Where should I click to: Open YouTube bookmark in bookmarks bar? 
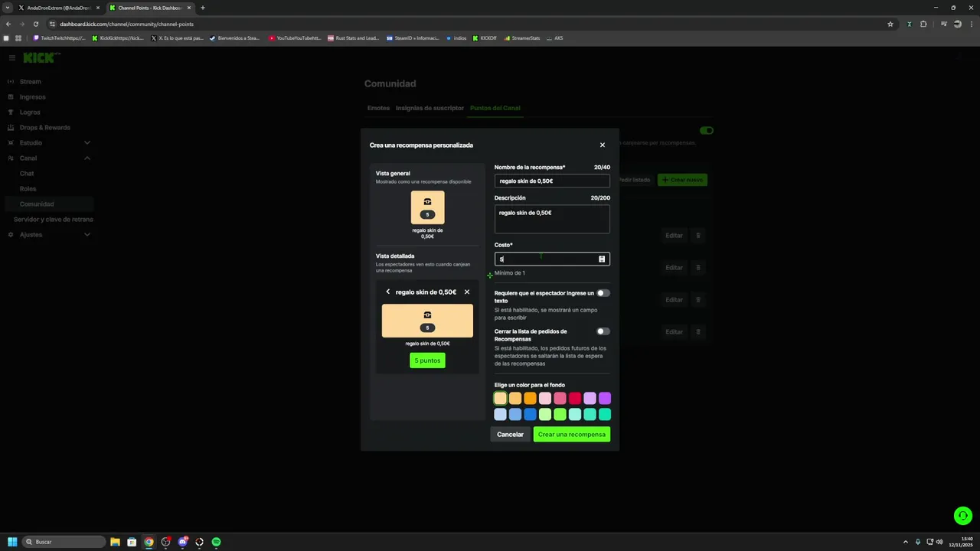(x=295, y=37)
